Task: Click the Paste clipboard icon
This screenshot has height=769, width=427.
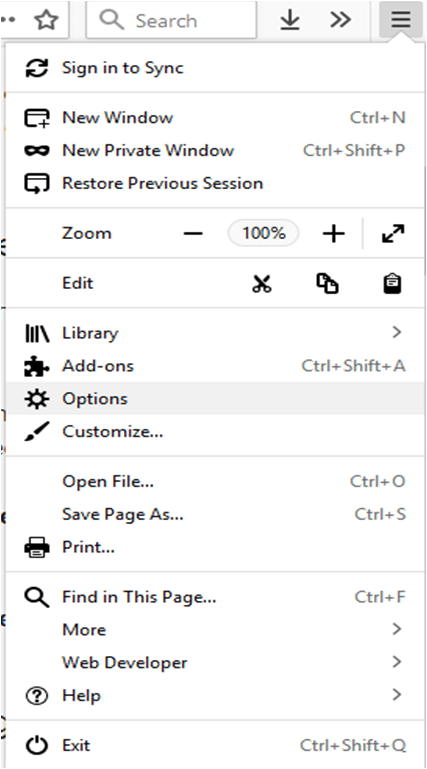Action: point(392,283)
